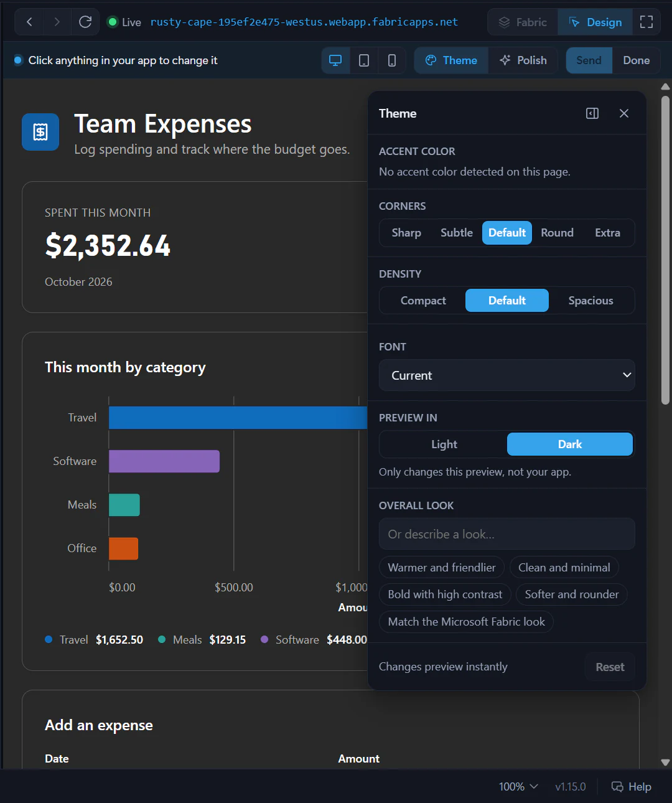Preview the app in Light mode

pos(444,444)
